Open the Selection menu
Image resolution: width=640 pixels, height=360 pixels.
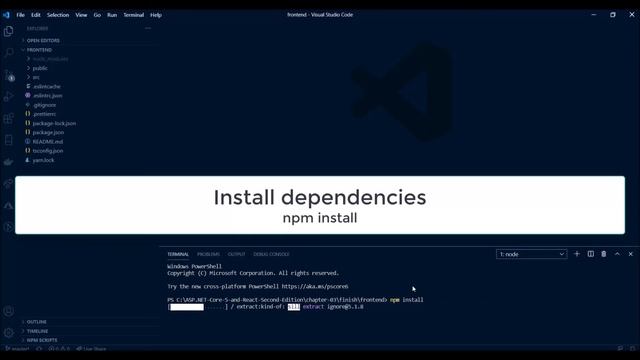point(58,15)
